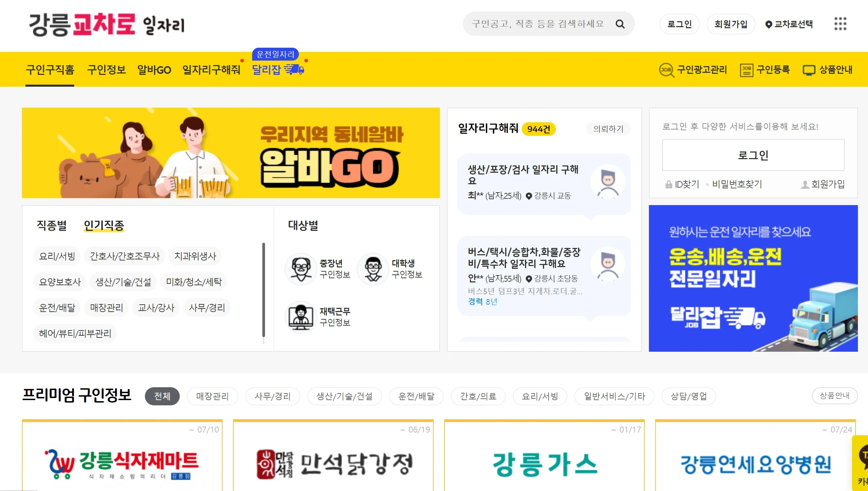
Task: Open 대학생 구인정보 avatar icon
Action: (x=373, y=269)
